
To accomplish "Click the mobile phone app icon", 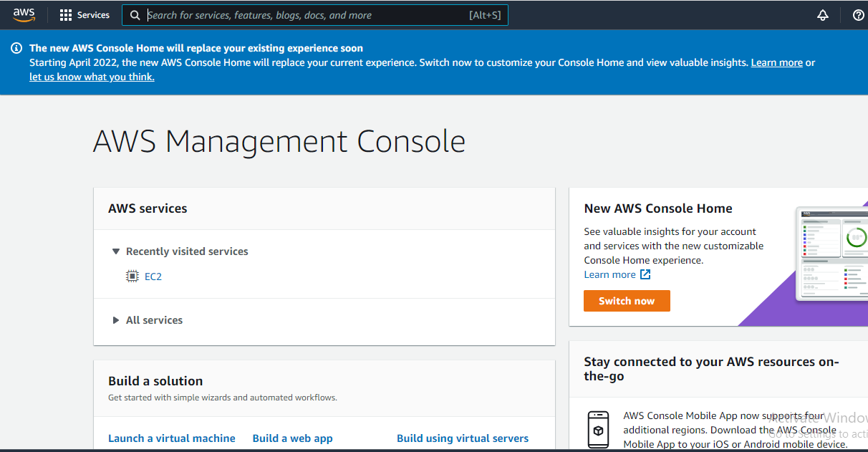I will click(x=599, y=428).
